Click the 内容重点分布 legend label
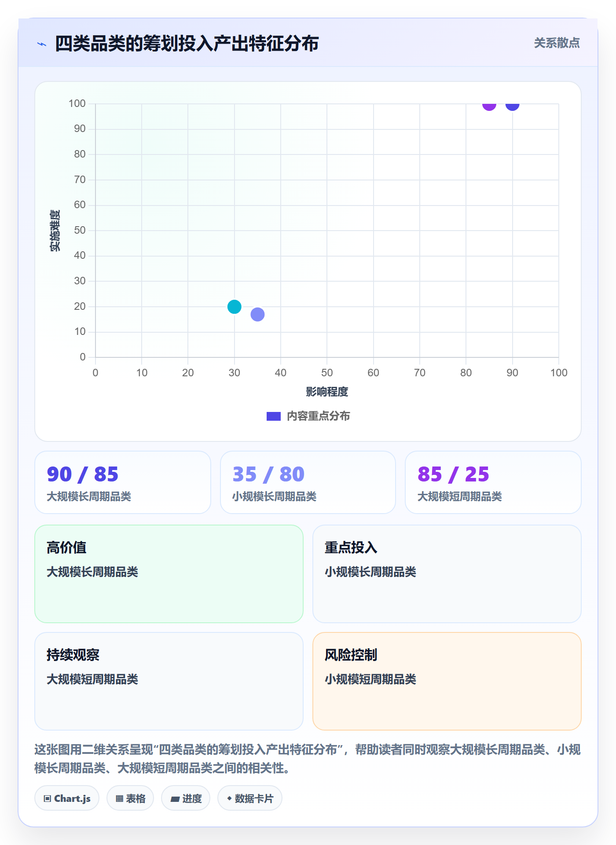This screenshot has height=845, width=616. click(318, 416)
